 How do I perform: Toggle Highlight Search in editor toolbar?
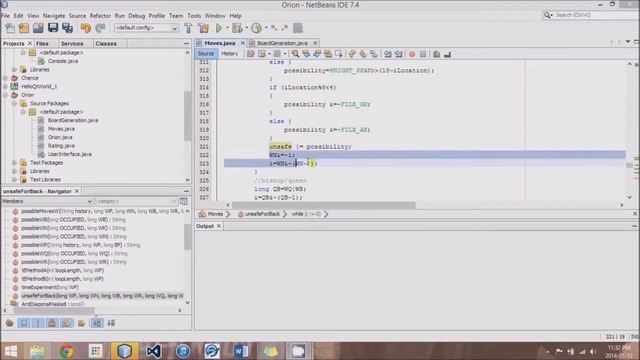(328, 54)
